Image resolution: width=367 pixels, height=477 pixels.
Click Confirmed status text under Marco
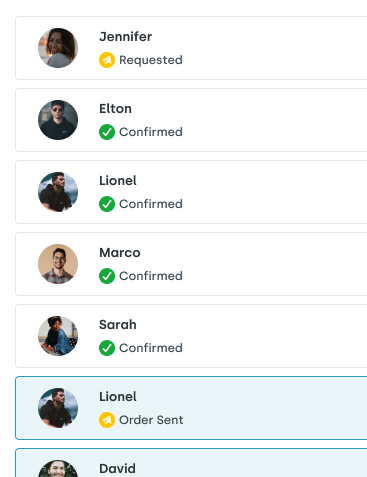point(151,276)
